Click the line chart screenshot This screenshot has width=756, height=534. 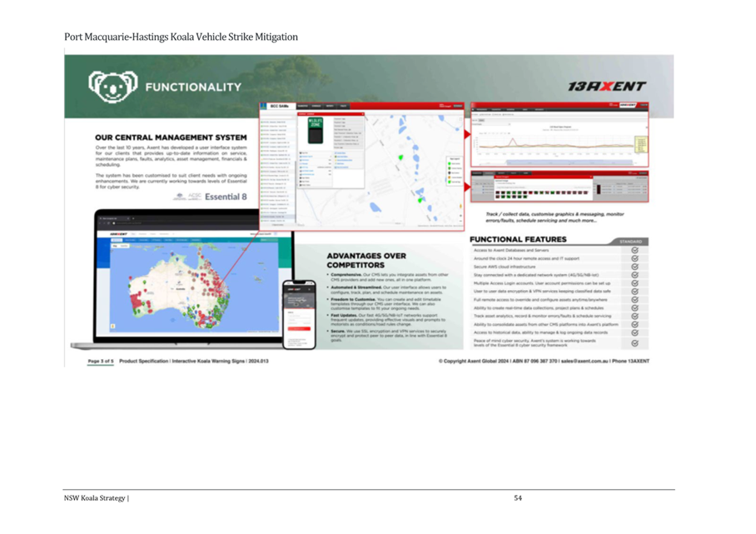tap(560, 135)
